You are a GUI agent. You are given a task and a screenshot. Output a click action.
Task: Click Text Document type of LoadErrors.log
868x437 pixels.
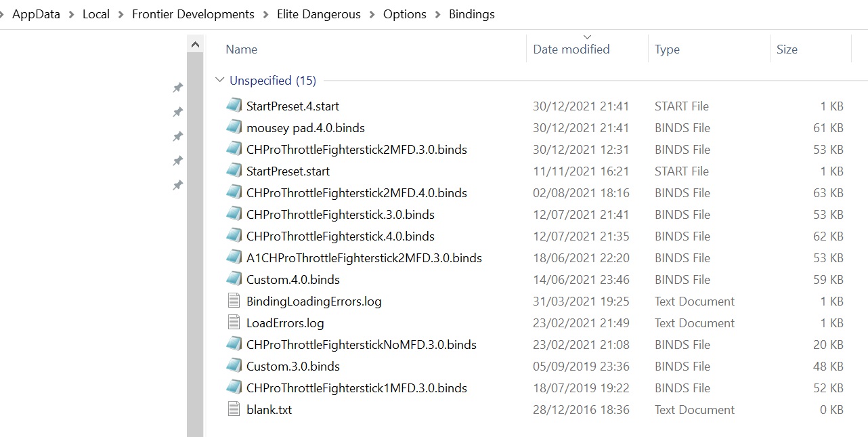point(695,322)
